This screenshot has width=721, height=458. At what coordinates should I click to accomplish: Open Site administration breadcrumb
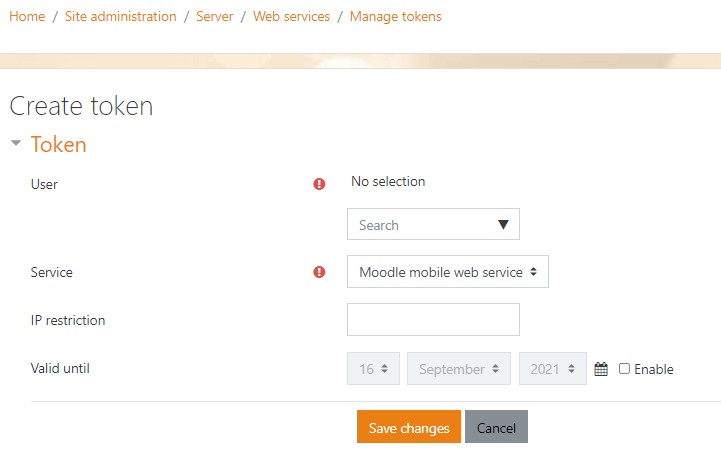[120, 17]
